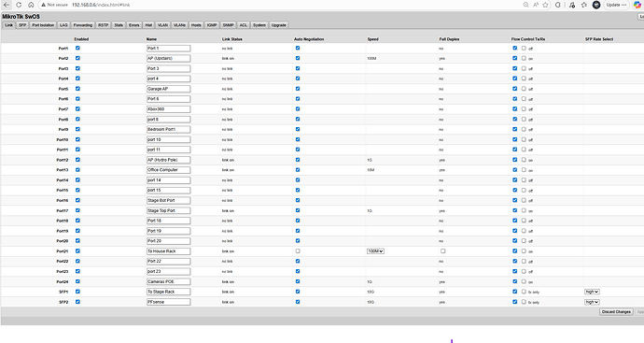This screenshot has height=343, width=644.
Task: Click the AP (Hydro Pole) name field
Action: 168,160
